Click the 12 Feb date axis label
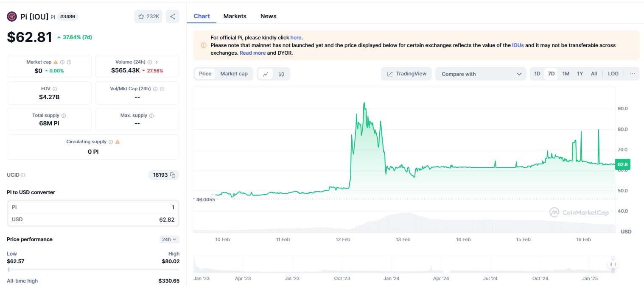644x286 pixels. point(343,239)
